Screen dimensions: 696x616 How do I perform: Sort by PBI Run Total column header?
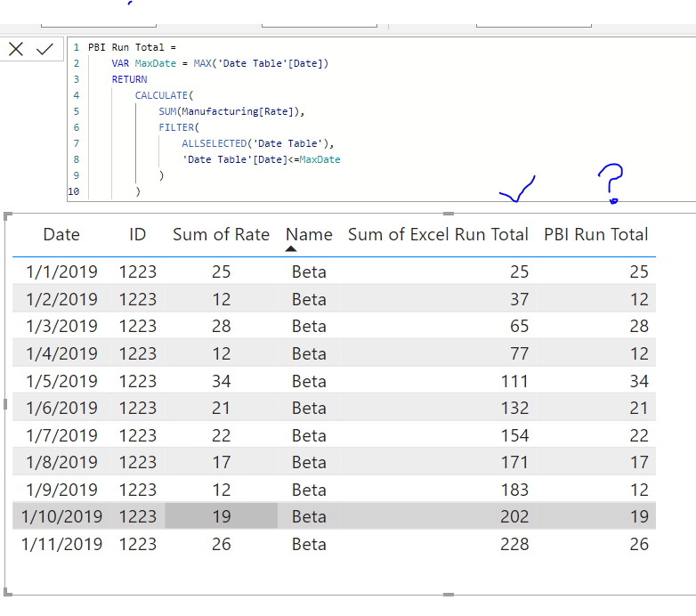[596, 234]
